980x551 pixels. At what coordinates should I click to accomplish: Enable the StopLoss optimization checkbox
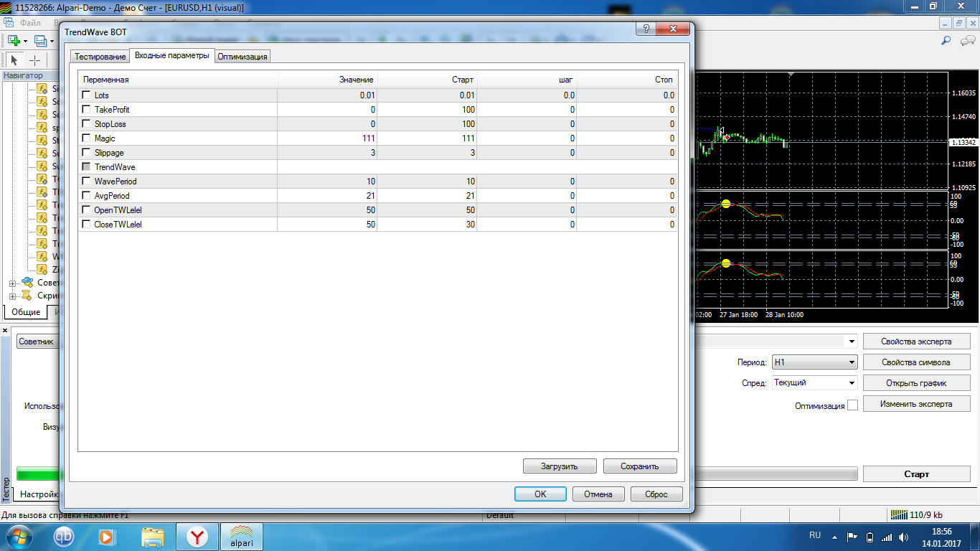tap(86, 124)
